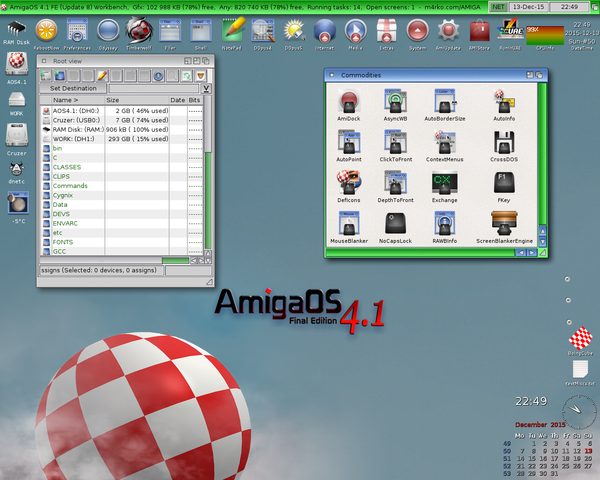
Task: Click the Root view vertical scrollbar
Action: pyautogui.click(x=208, y=172)
